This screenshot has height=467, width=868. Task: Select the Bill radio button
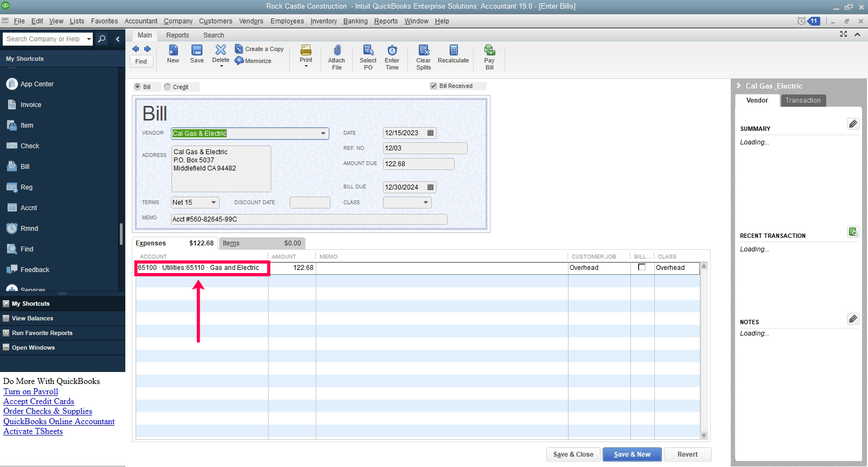[137, 87]
